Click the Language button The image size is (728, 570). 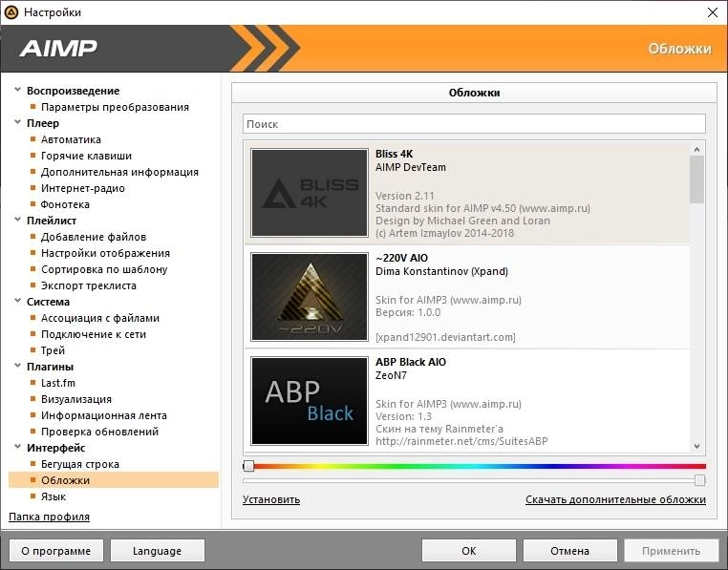[x=158, y=551]
